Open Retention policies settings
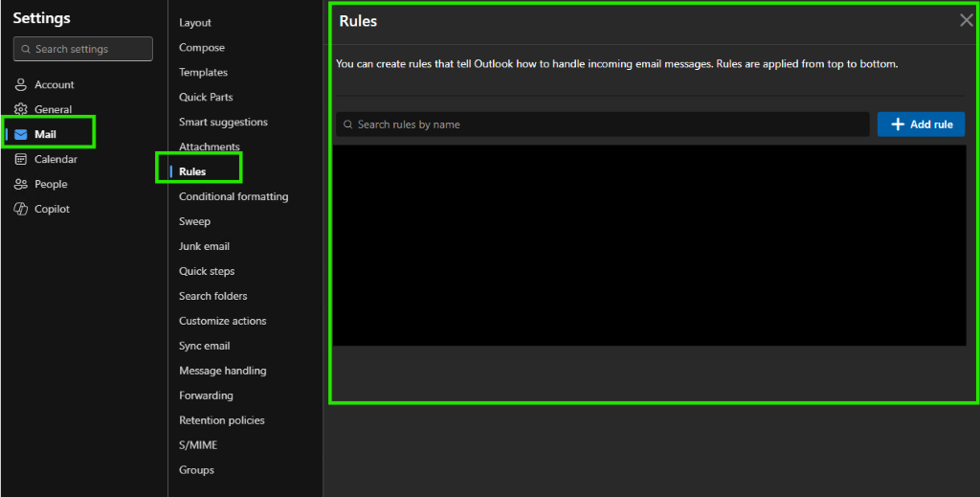The width and height of the screenshot is (980, 497). (222, 420)
